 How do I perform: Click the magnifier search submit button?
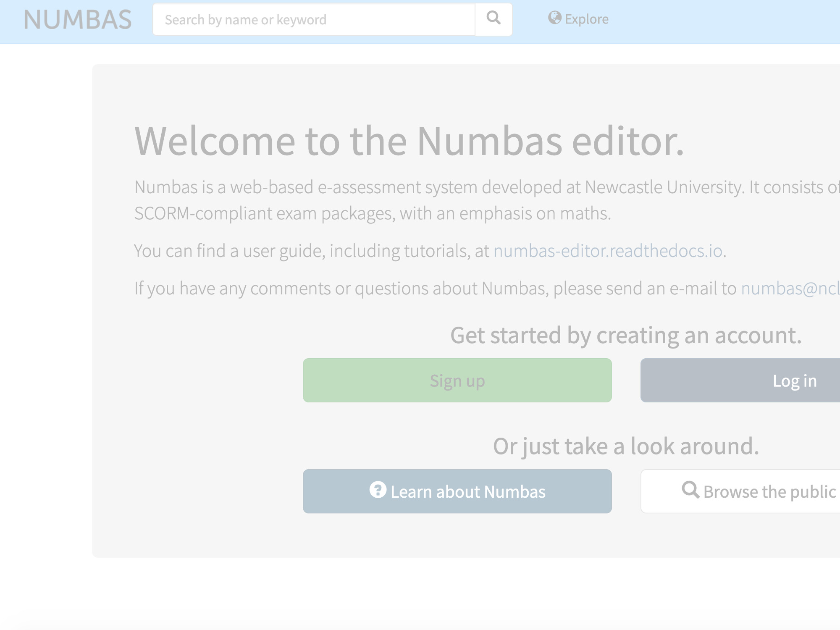click(x=493, y=19)
